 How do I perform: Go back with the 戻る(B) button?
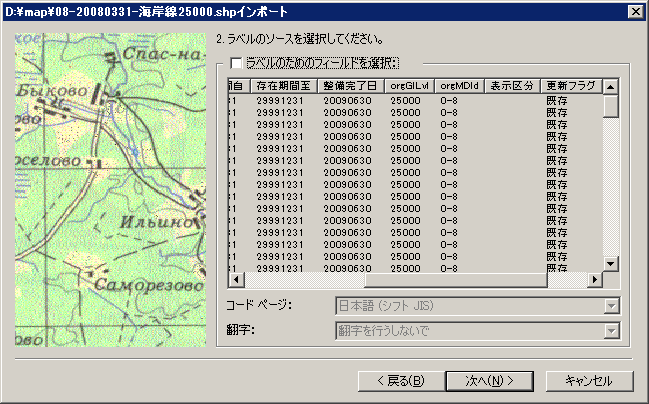[401, 381]
